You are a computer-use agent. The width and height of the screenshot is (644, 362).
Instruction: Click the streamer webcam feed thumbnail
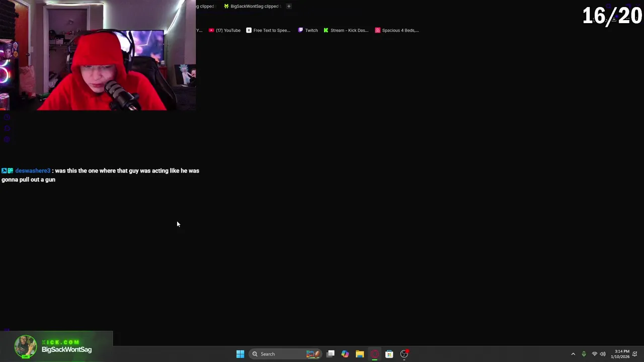[98, 55]
